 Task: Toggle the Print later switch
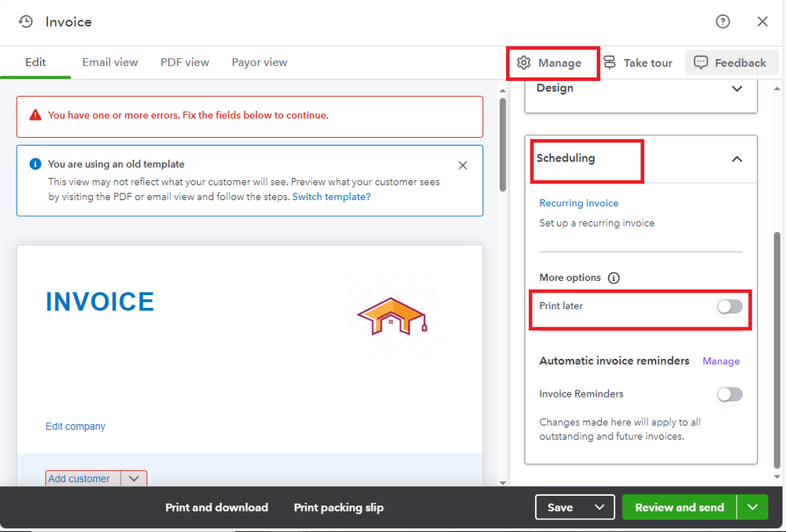pyautogui.click(x=729, y=306)
